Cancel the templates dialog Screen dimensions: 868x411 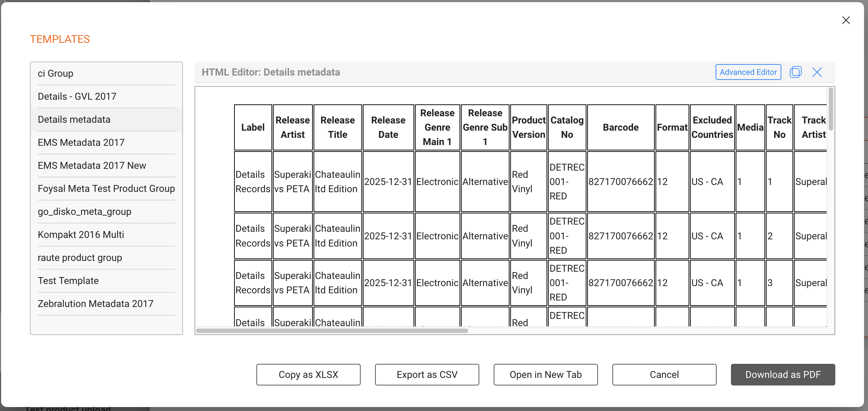[x=664, y=375]
